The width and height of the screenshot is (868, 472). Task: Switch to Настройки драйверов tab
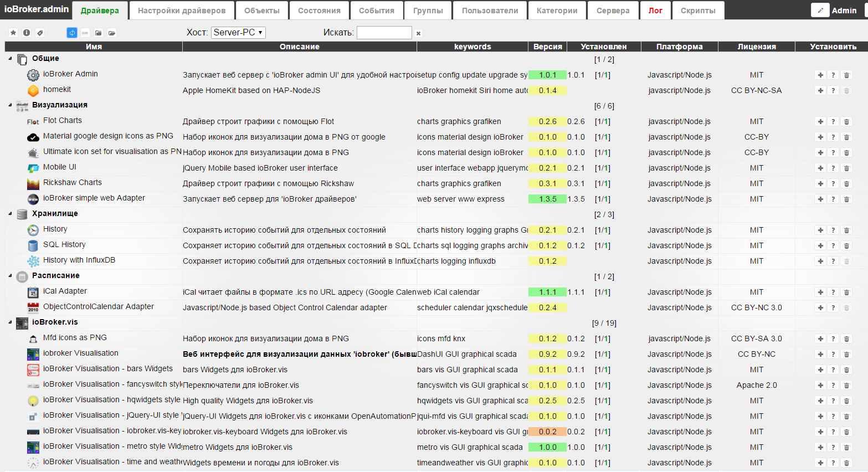pos(182,11)
